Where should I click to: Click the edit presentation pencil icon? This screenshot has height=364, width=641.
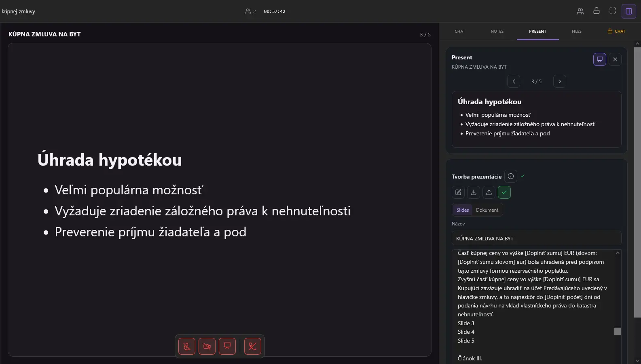pyautogui.click(x=458, y=192)
